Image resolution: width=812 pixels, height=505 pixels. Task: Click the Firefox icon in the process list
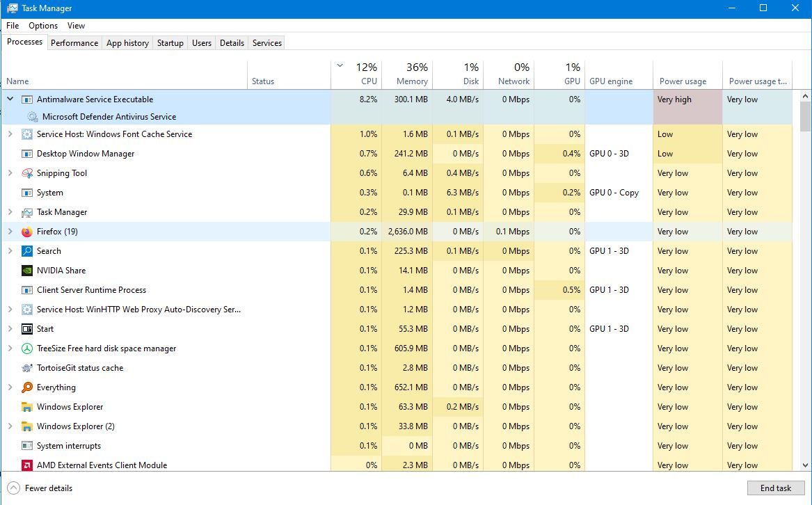(x=27, y=232)
